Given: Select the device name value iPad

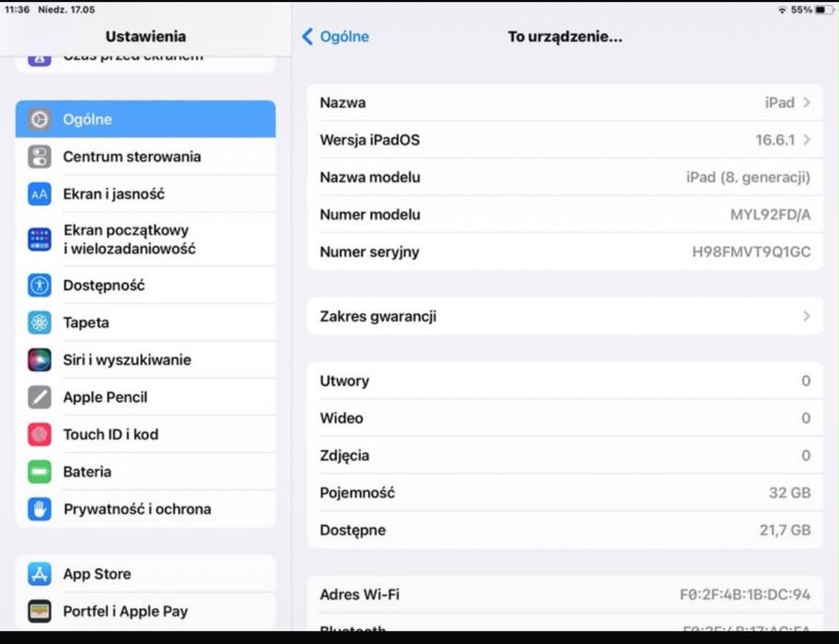Looking at the screenshot, I should [780, 102].
